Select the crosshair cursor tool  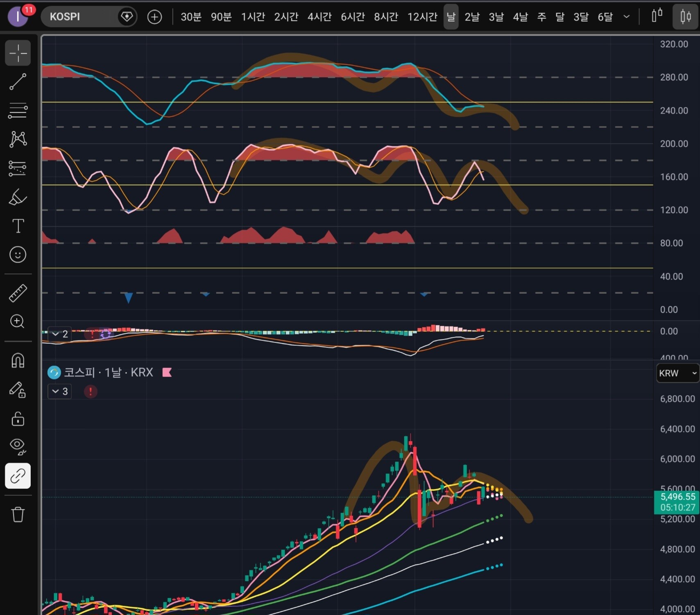tap(18, 53)
